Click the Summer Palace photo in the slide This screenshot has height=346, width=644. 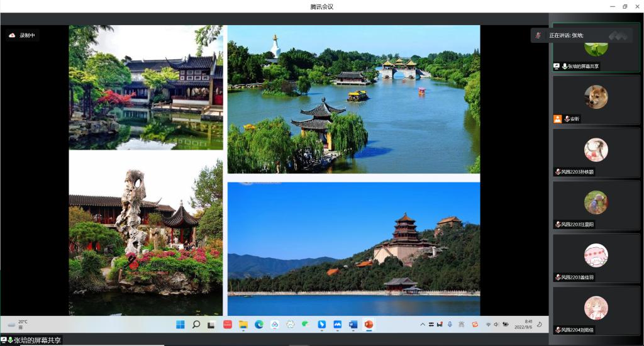tap(353, 248)
